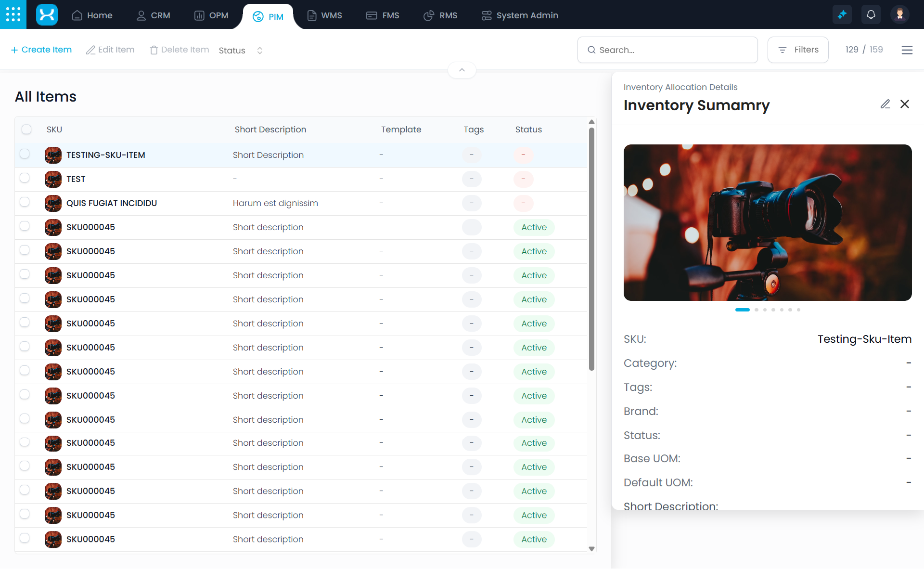This screenshot has height=570, width=924.
Task: Open the hamburger menu near item count
Action: click(907, 50)
